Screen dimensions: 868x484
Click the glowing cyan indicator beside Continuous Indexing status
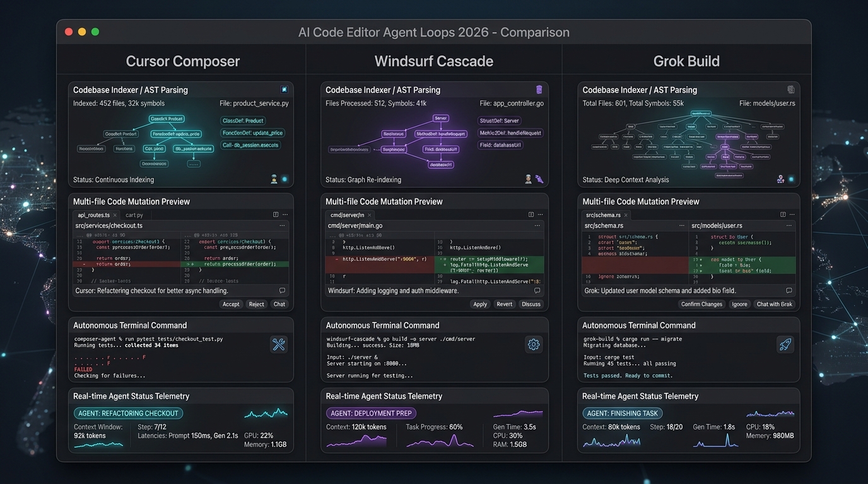(284, 180)
